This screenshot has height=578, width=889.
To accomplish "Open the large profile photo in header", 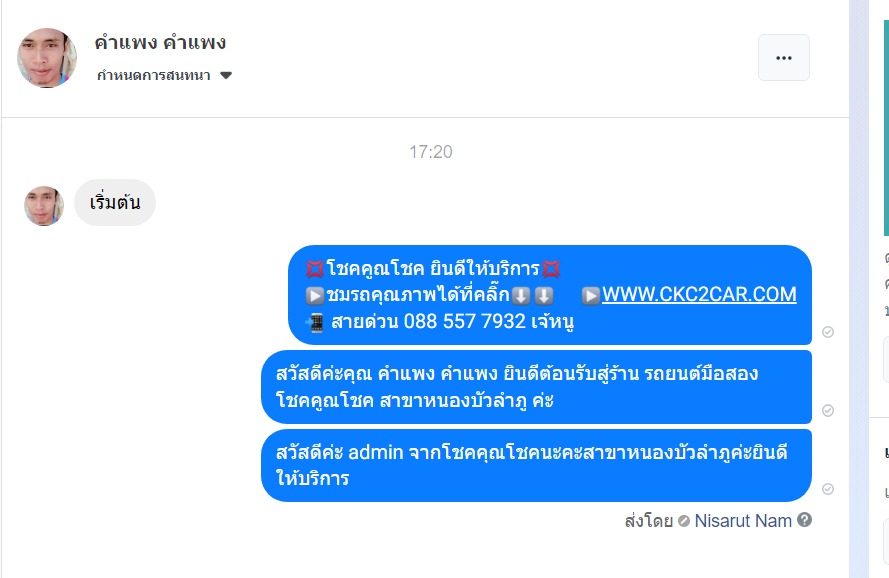I will click(x=46, y=58).
